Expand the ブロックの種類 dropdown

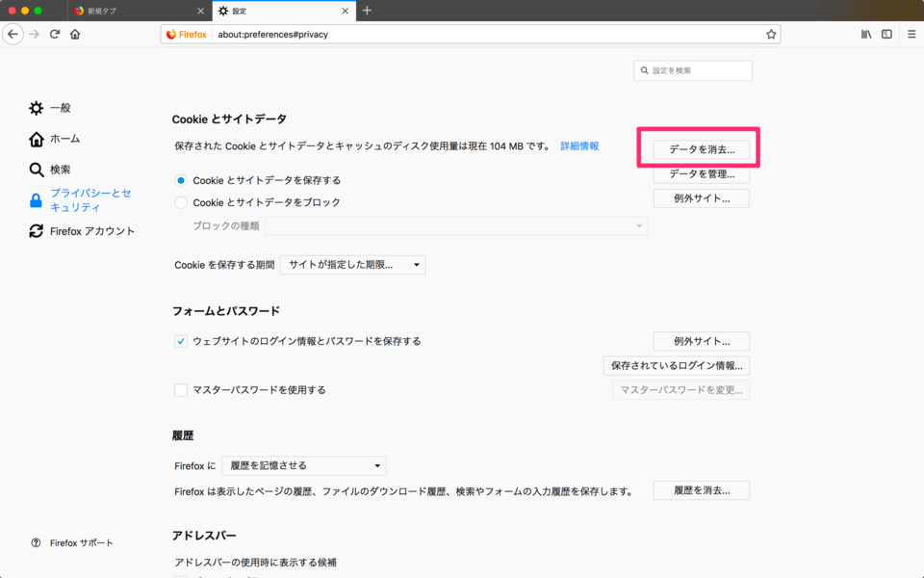[456, 224]
